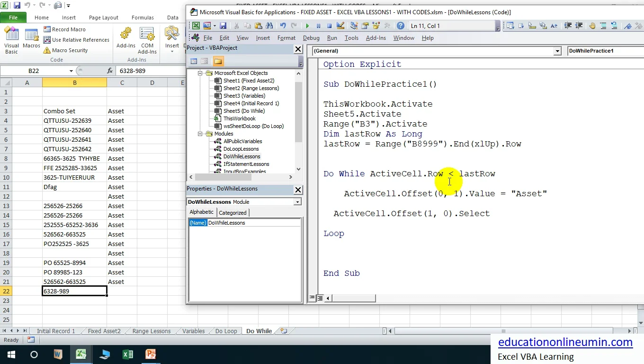This screenshot has width=644, height=364.
Task: Open Project Explorer toolbar icon
Action: point(354,26)
